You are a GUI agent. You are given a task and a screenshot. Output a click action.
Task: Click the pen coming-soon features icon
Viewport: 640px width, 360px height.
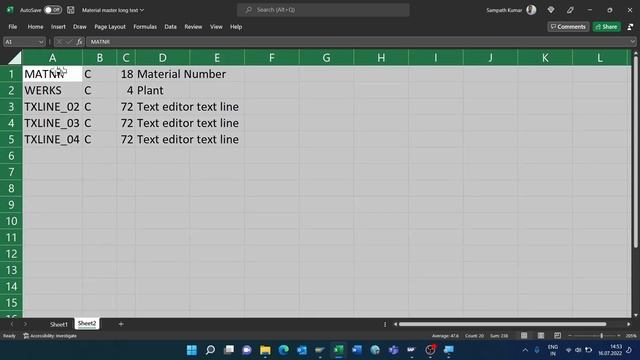(x=570, y=10)
